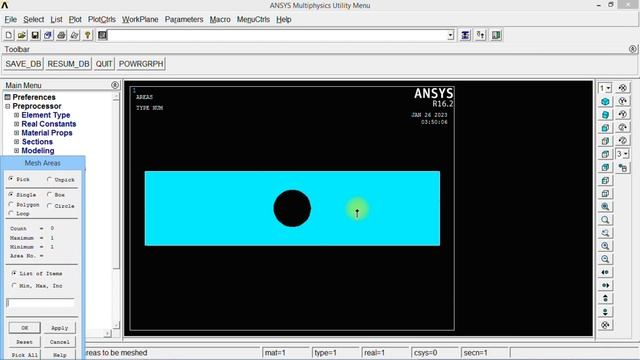Select the Box picking mode
The image size is (640, 360).
click(50, 195)
